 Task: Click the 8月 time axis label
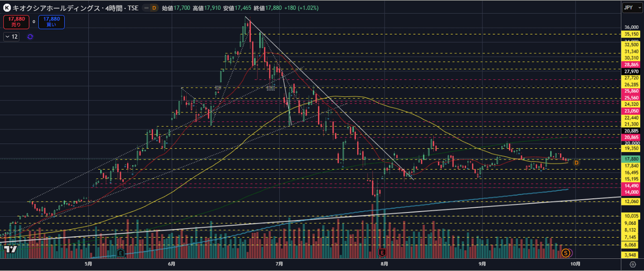click(383, 263)
